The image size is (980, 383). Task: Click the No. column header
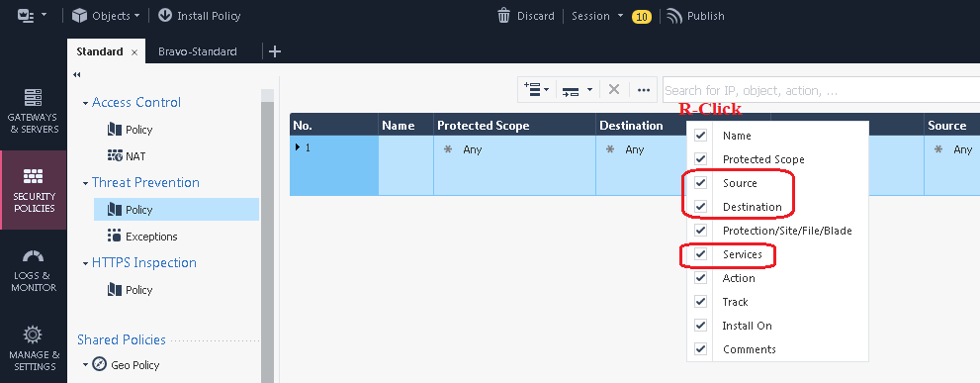point(333,125)
